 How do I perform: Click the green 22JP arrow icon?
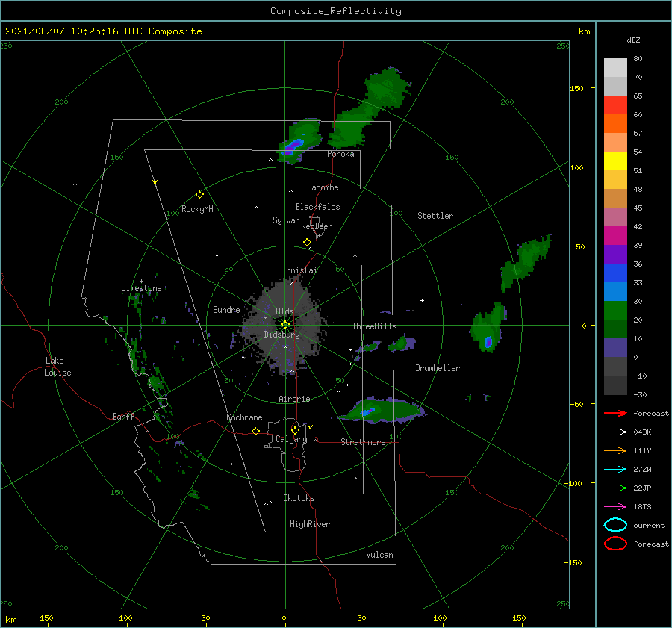(615, 488)
